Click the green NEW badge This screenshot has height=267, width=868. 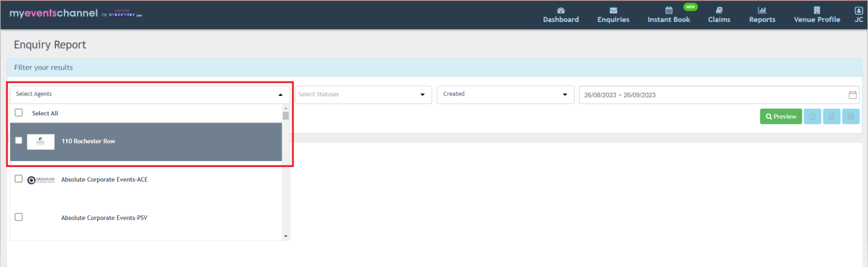tap(690, 7)
